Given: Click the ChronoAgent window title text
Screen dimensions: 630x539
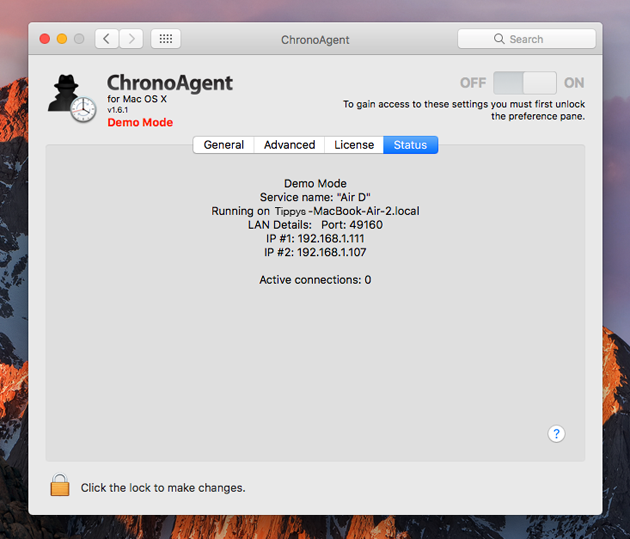Looking at the screenshot, I should [x=315, y=40].
